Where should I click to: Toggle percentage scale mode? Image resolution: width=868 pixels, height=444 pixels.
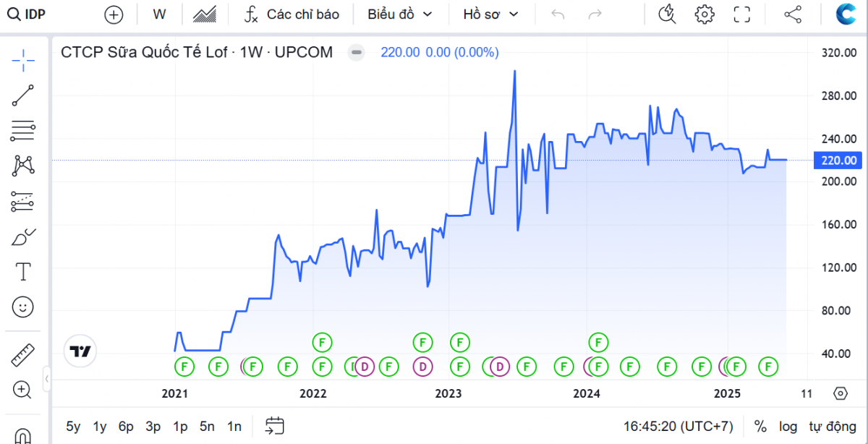(x=760, y=426)
